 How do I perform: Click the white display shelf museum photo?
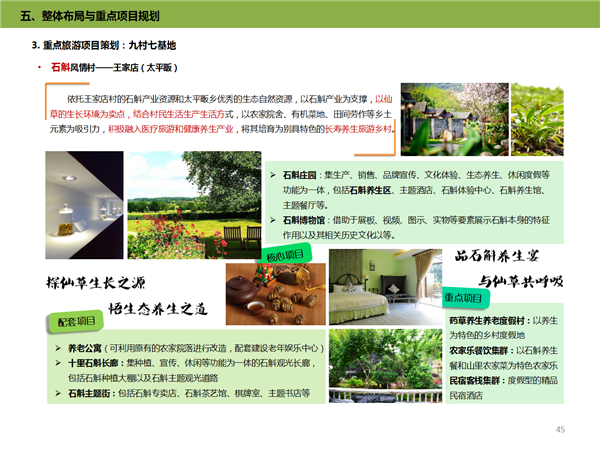click(82, 206)
